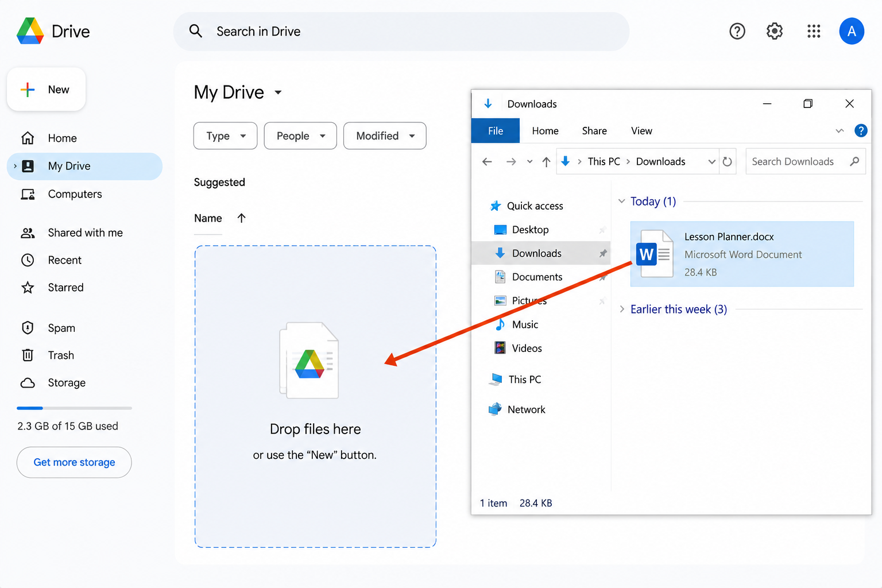Open the People filter dropdown
Image resolution: width=882 pixels, height=588 pixels.
(x=300, y=136)
